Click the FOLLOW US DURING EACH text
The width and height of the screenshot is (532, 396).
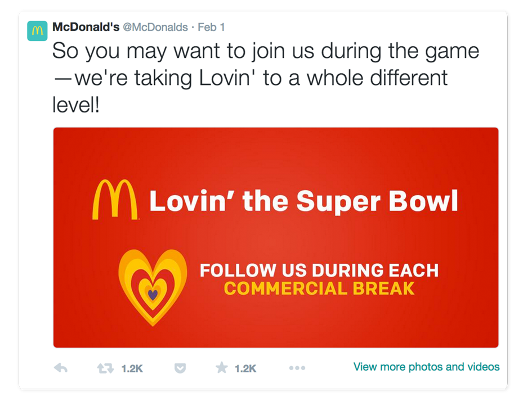coord(319,270)
